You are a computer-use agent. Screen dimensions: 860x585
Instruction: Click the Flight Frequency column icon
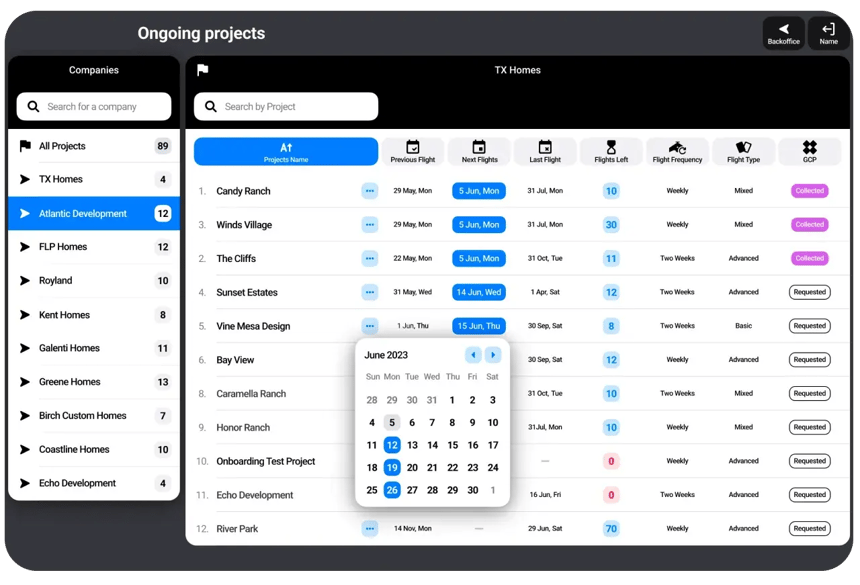click(677, 146)
